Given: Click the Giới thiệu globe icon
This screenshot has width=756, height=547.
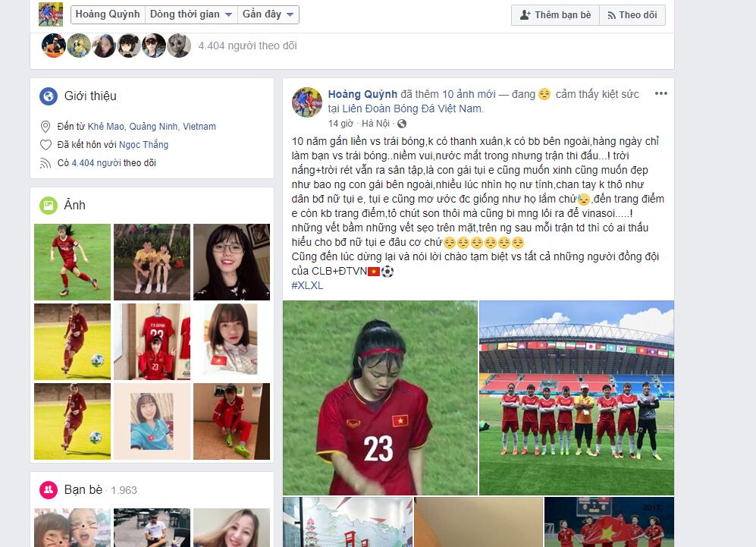Looking at the screenshot, I should 49,96.
